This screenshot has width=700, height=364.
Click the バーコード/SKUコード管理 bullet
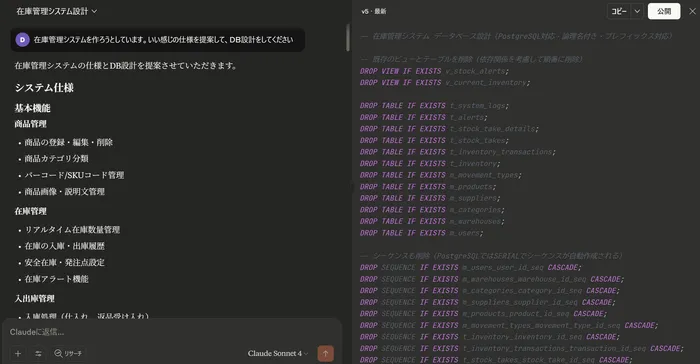click(x=74, y=175)
